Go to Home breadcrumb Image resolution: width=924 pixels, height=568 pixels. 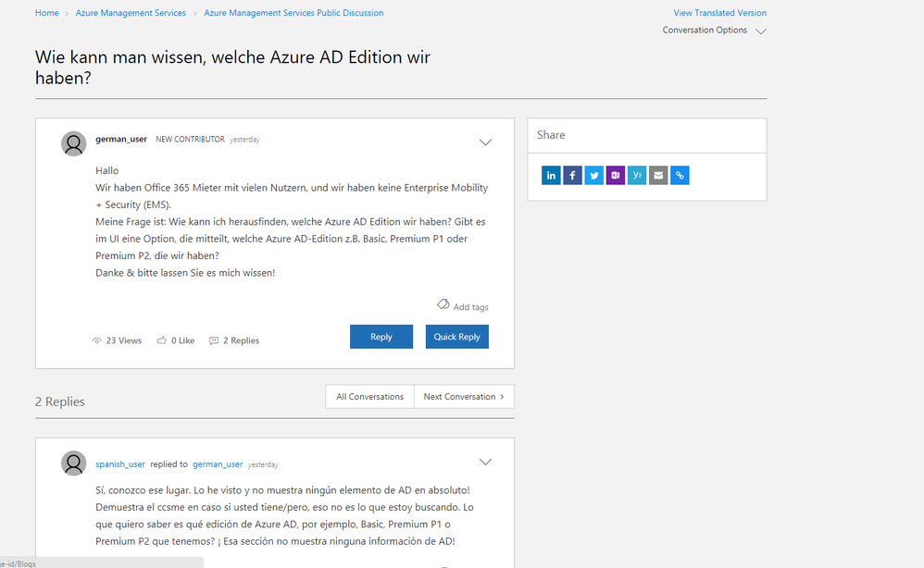point(46,13)
